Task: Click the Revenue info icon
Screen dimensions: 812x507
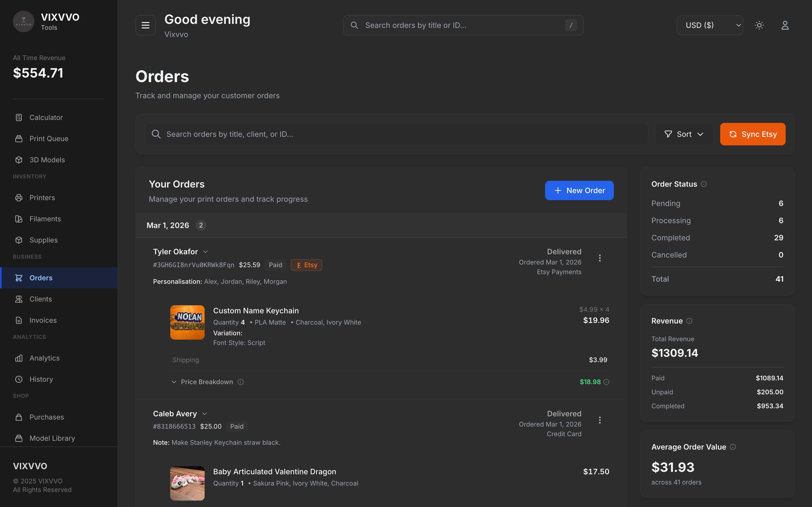Action: (689, 321)
